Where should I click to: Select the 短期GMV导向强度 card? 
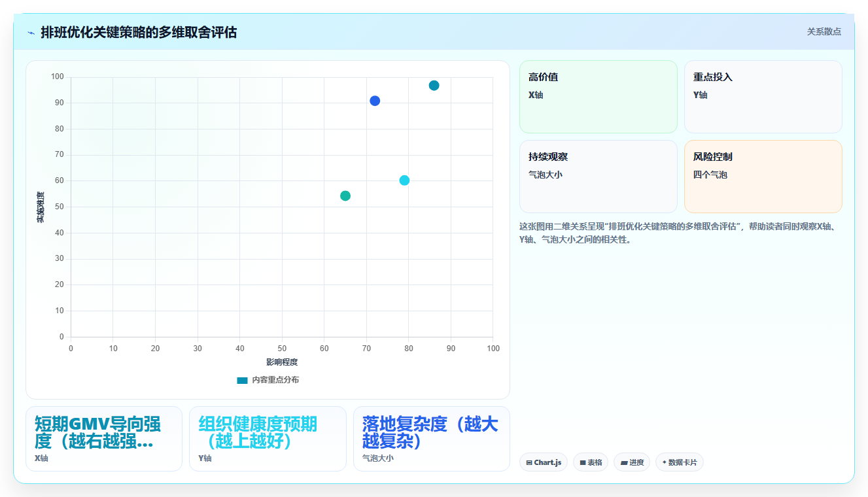(104, 439)
